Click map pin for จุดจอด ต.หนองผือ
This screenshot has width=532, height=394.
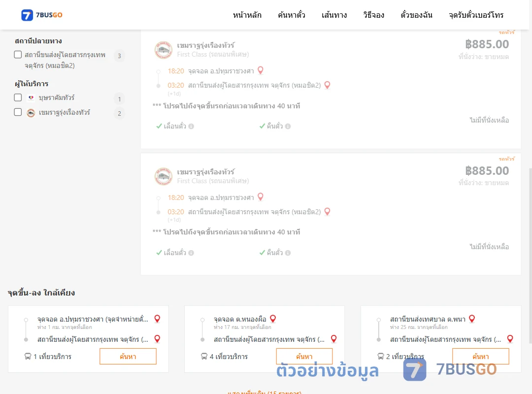coord(273,319)
